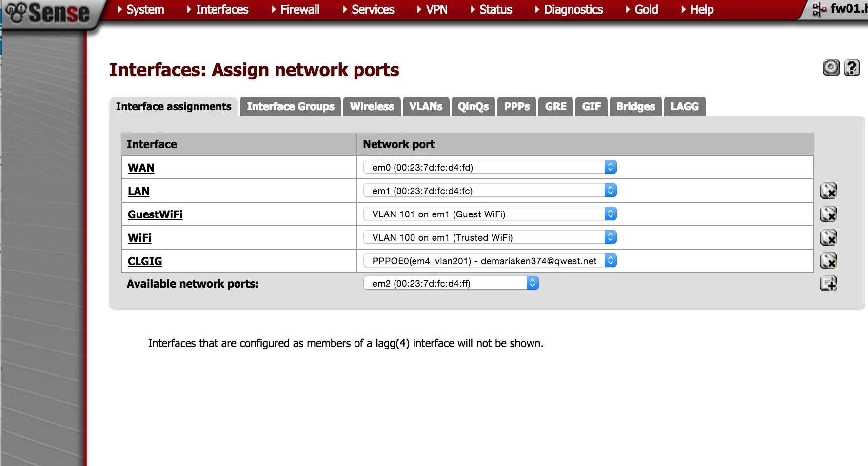Click the pfSense logo
This screenshot has width=868, height=466.
point(48,13)
